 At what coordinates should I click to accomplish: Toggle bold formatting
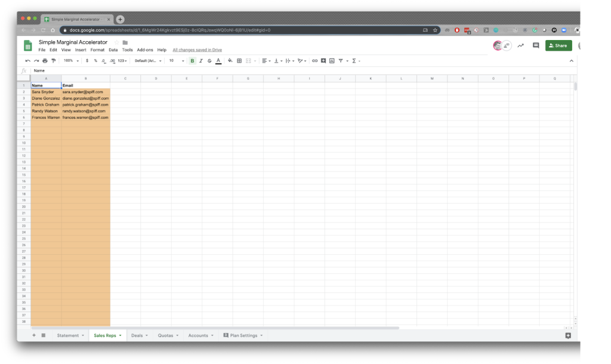192,60
